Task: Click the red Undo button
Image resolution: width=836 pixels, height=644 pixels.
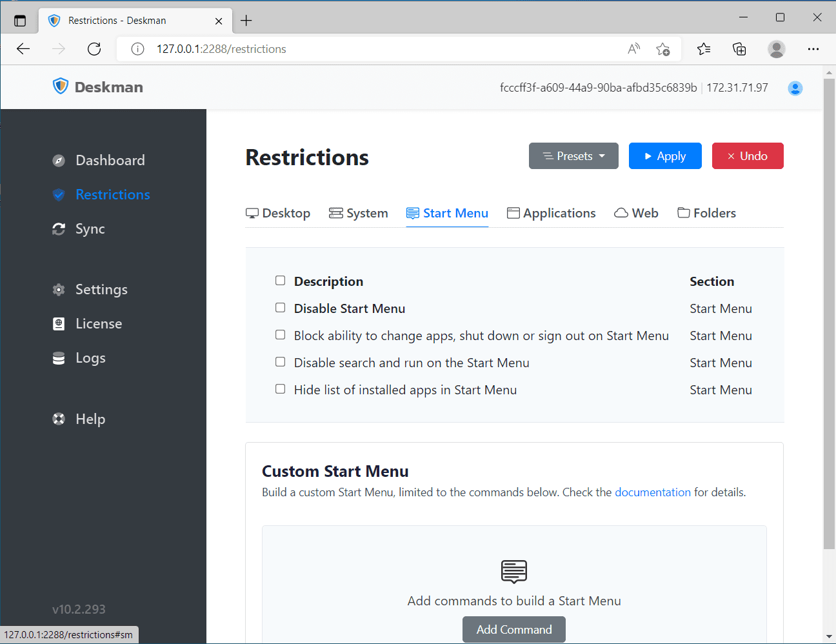Action: tap(748, 156)
